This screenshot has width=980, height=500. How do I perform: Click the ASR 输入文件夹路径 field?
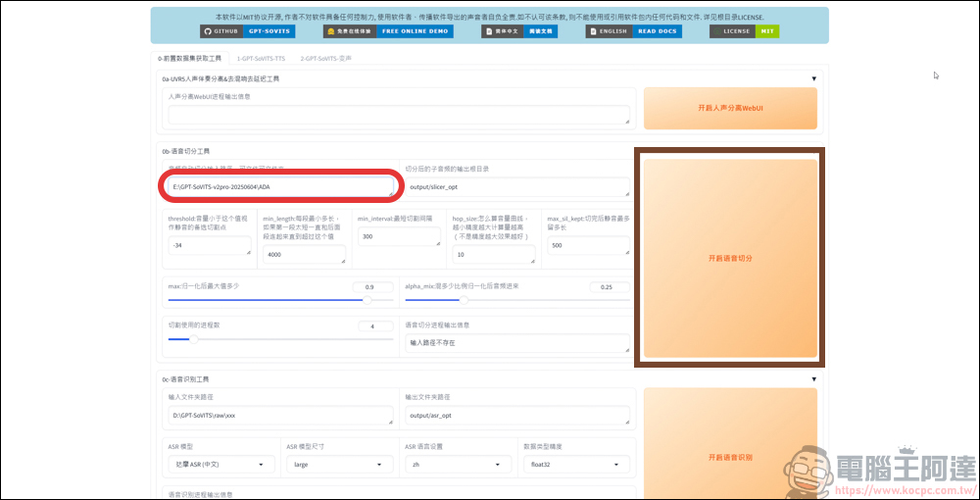coord(280,415)
